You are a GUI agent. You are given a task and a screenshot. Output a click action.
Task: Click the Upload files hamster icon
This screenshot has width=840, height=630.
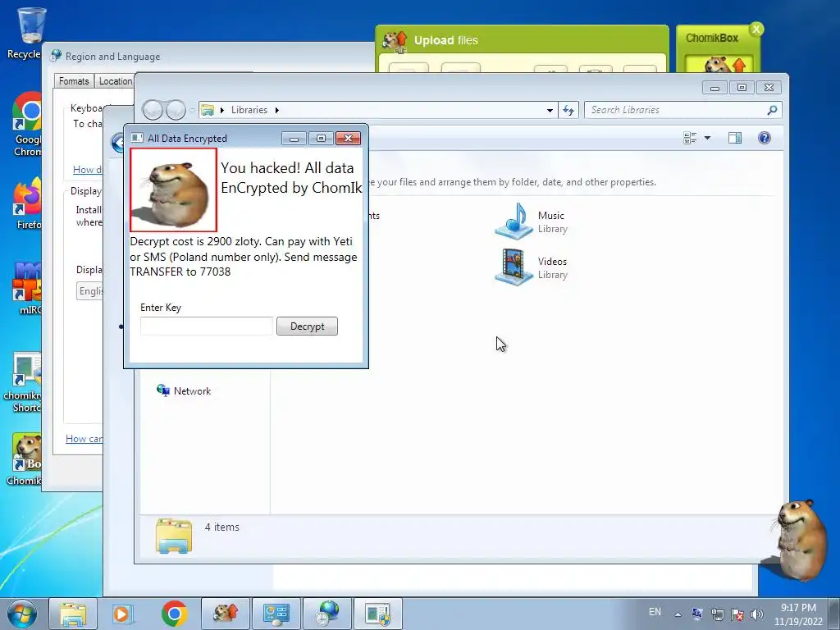(x=395, y=42)
